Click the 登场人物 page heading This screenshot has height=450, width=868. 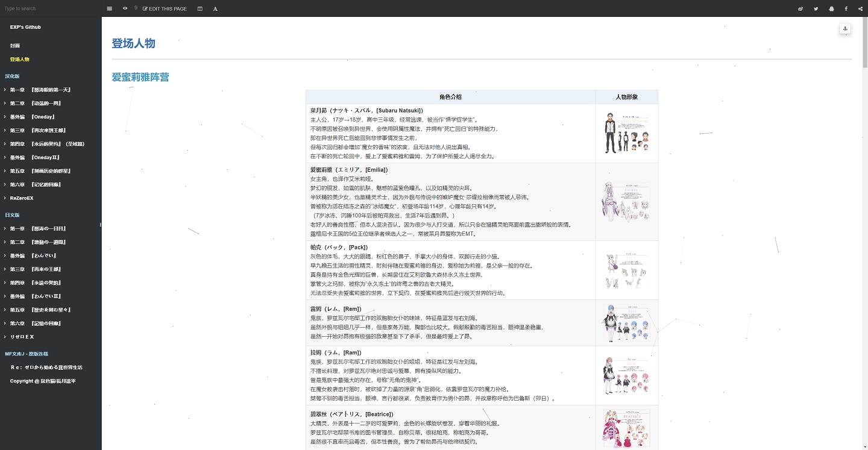click(133, 43)
